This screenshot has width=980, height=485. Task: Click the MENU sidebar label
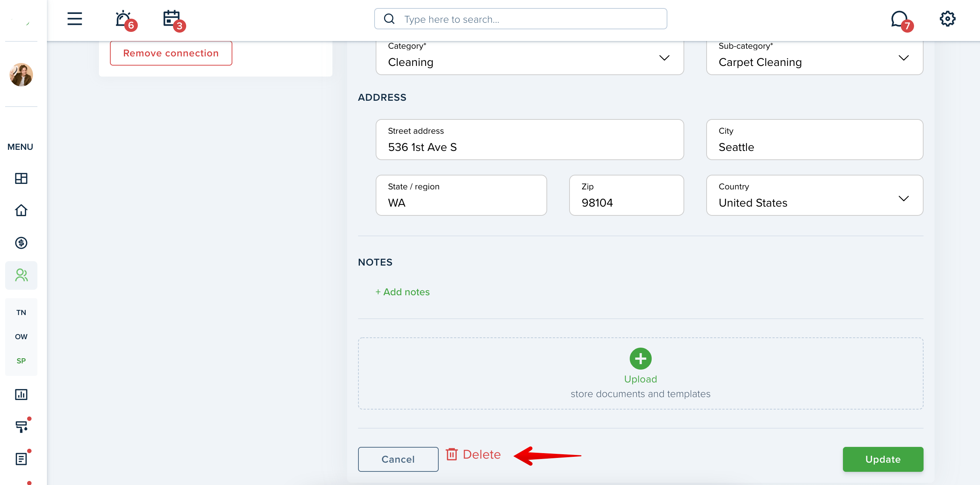[20, 147]
